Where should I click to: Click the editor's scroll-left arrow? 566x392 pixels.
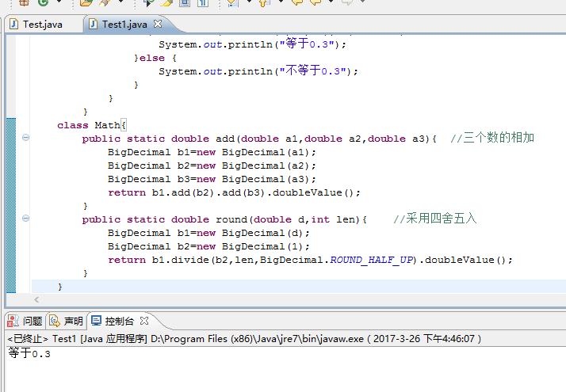tap(36, 299)
